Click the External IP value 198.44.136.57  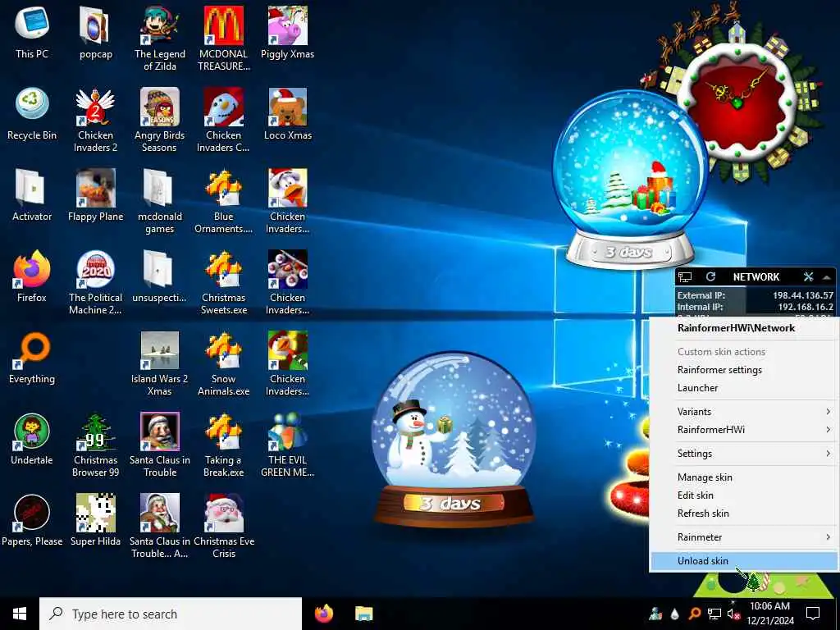(x=802, y=295)
